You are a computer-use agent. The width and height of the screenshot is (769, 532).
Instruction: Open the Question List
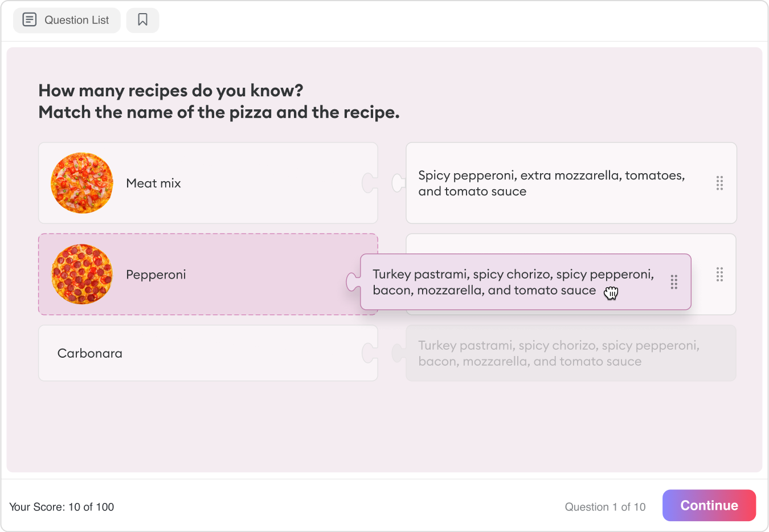pyautogui.click(x=67, y=20)
